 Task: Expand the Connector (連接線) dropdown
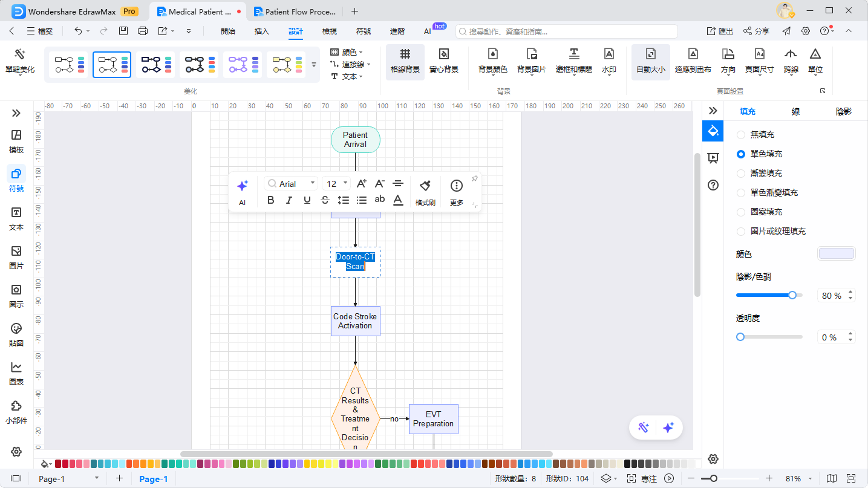point(350,64)
